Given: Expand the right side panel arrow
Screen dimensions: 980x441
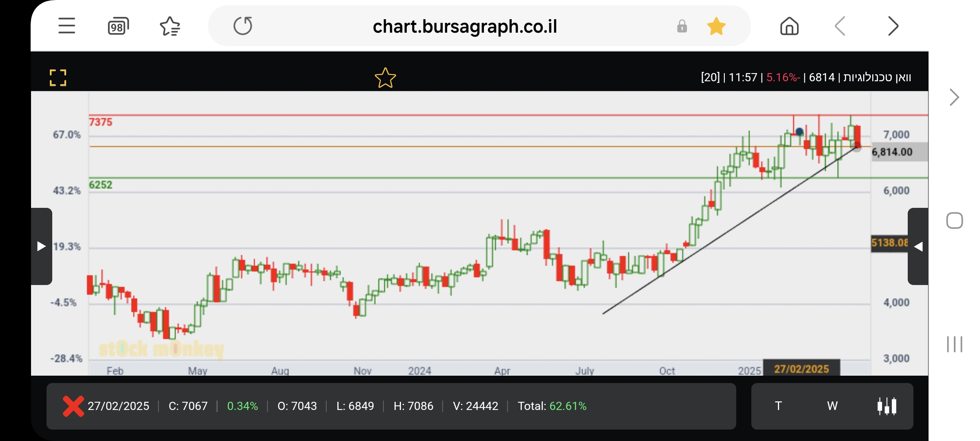Looking at the screenshot, I should 918,246.
